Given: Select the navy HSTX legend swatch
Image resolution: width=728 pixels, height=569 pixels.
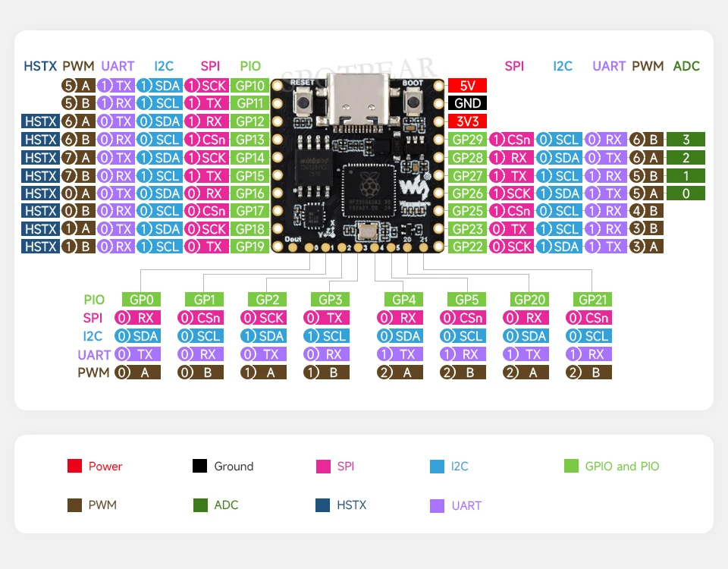Looking at the screenshot, I should pos(322,505).
